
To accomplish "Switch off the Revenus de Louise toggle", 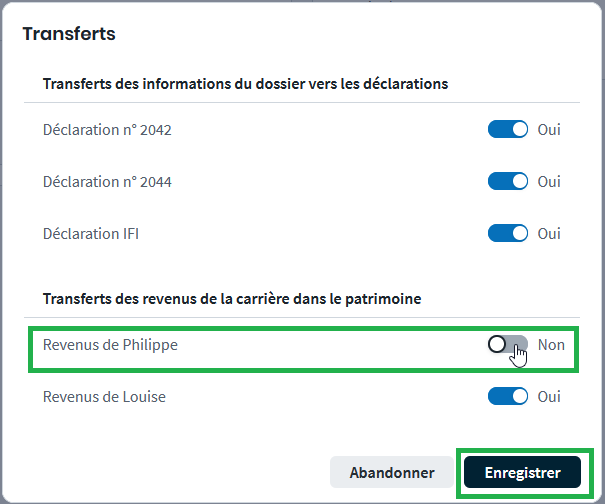I will tap(507, 397).
